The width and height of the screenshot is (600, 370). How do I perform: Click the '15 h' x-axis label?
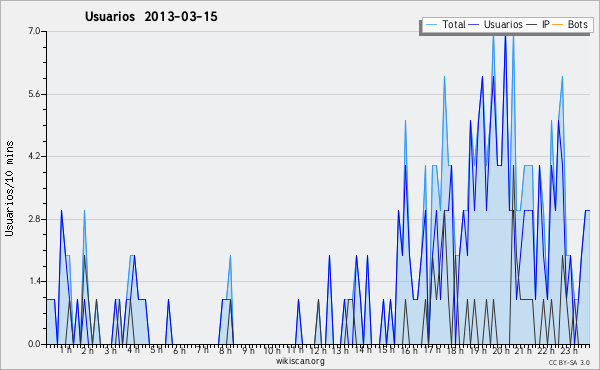[x=386, y=350]
